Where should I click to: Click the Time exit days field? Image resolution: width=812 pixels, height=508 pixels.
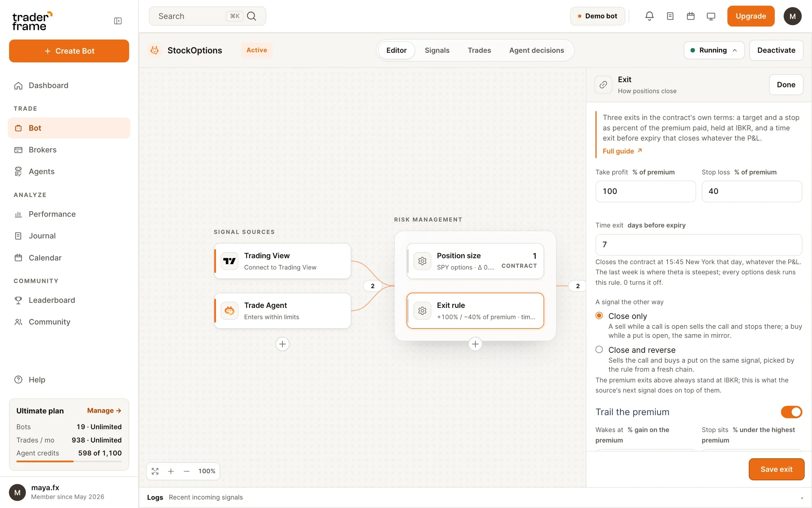698,245
